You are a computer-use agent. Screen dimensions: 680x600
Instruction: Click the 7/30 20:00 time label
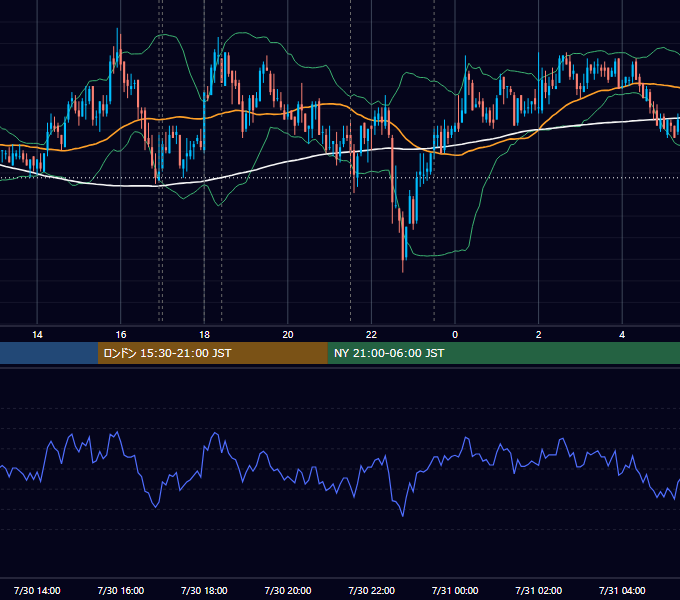point(288,590)
